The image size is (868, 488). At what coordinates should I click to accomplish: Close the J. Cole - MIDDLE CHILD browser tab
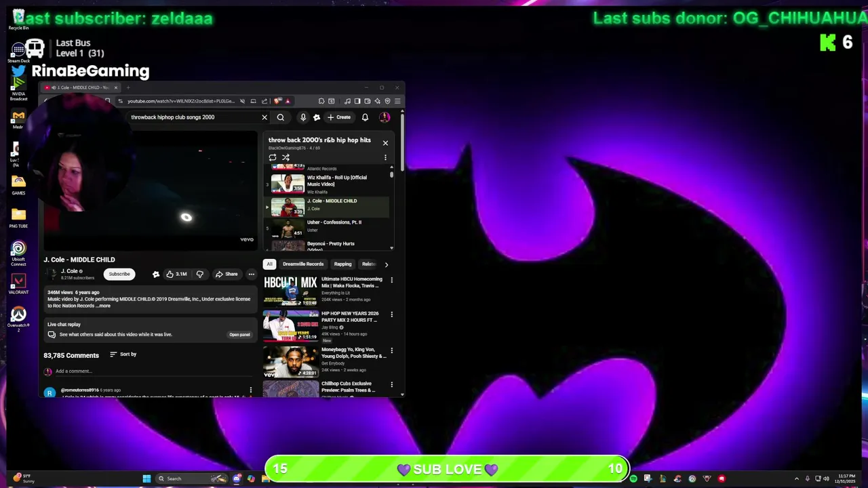coord(116,87)
